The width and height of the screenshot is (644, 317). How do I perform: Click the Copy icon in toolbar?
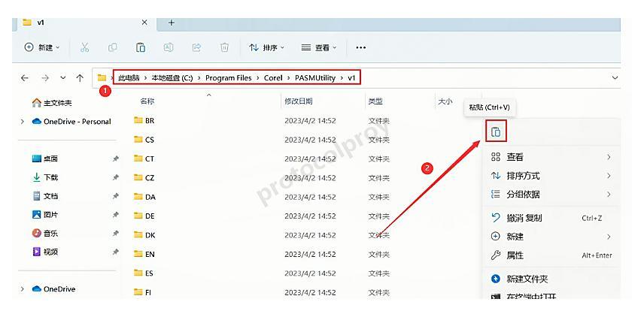(112, 47)
